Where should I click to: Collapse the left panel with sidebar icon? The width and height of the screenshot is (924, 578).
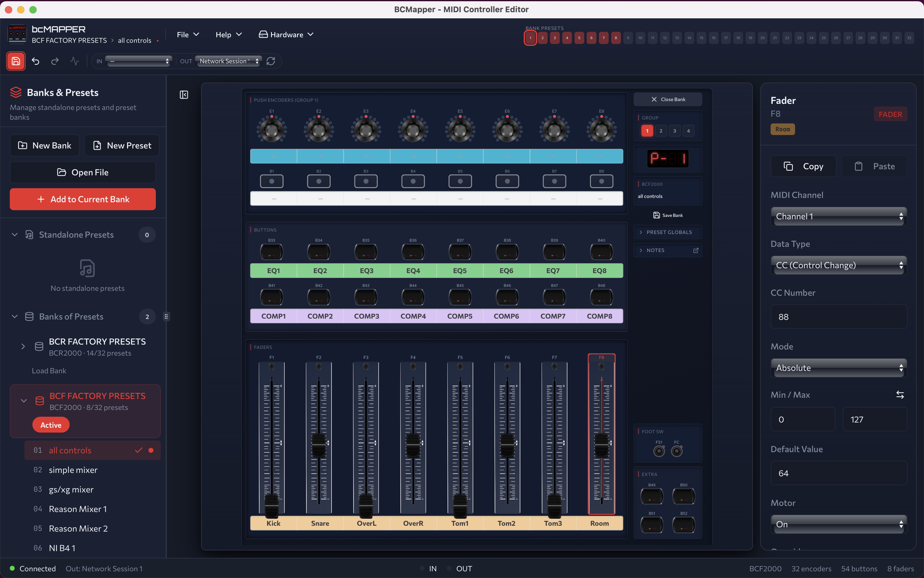coord(184,94)
